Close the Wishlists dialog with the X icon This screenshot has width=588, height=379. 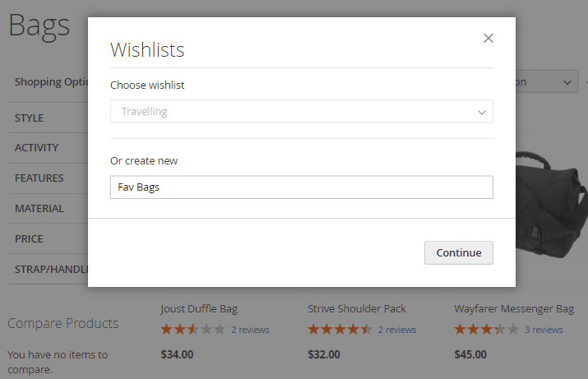(x=488, y=38)
